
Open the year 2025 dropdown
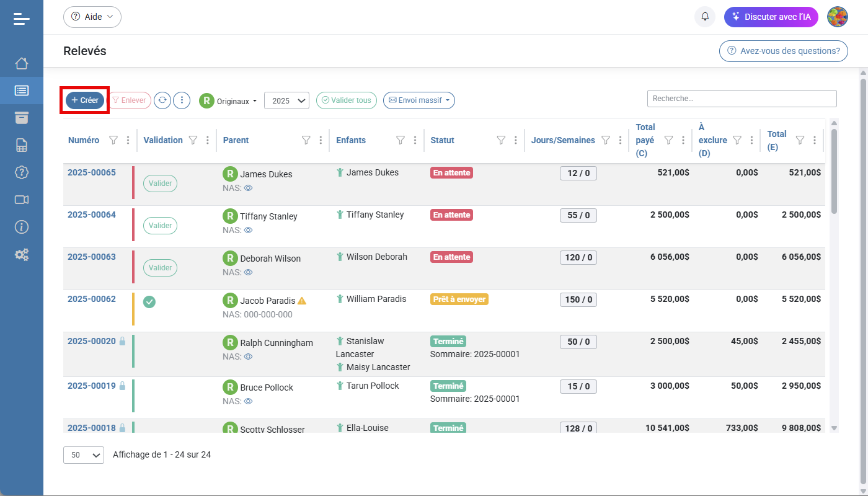(x=286, y=100)
